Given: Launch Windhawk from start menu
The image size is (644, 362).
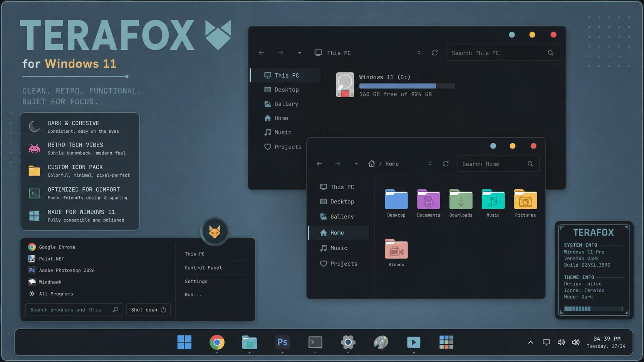Looking at the screenshot, I should point(45,282).
